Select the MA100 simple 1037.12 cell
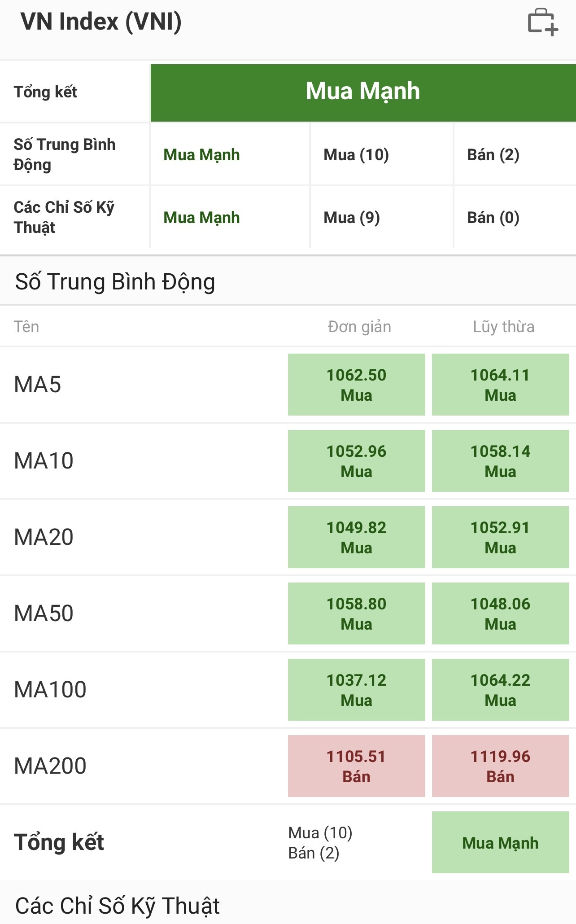Image resolution: width=576 pixels, height=924 pixels. pyautogui.click(x=356, y=690)
